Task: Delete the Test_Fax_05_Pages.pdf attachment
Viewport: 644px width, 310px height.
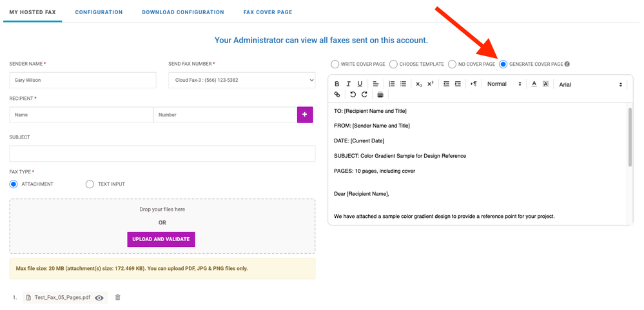Action: [117, 297]
